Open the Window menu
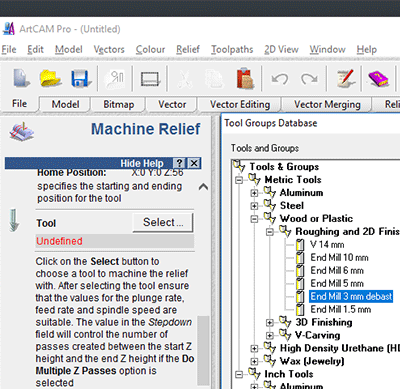 [x=327, y=49]
